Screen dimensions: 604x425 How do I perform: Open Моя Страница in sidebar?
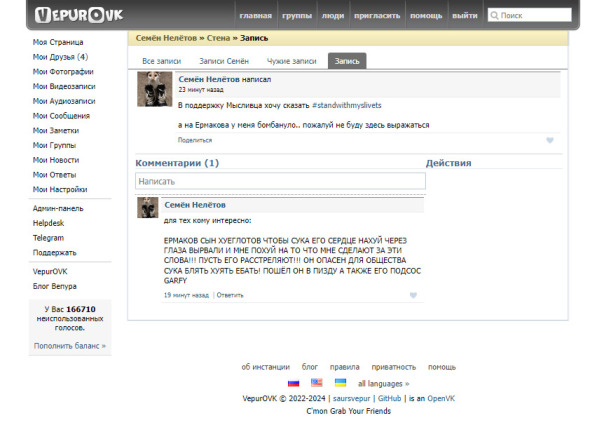pyautogui.click(x=58, y=42)
